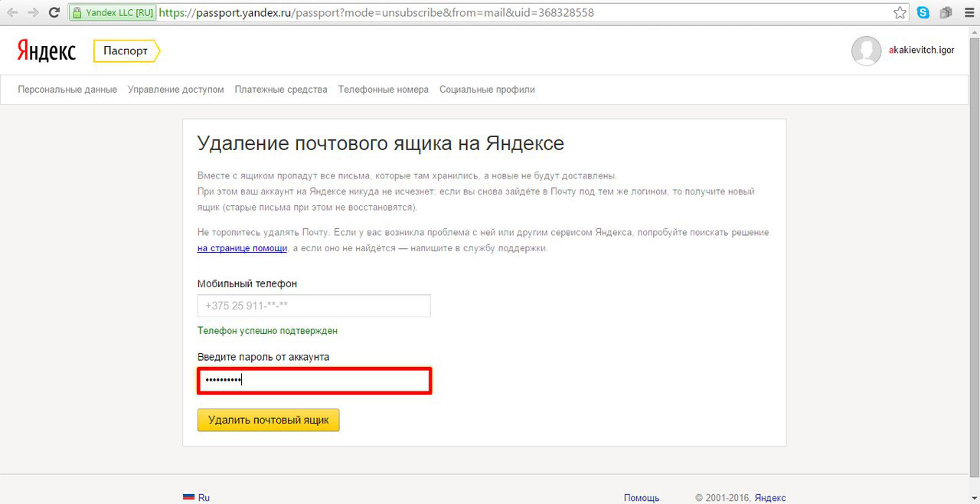Open the Помощь footer link
Viewport: 980px width, 504px height.
click(641, 498)
